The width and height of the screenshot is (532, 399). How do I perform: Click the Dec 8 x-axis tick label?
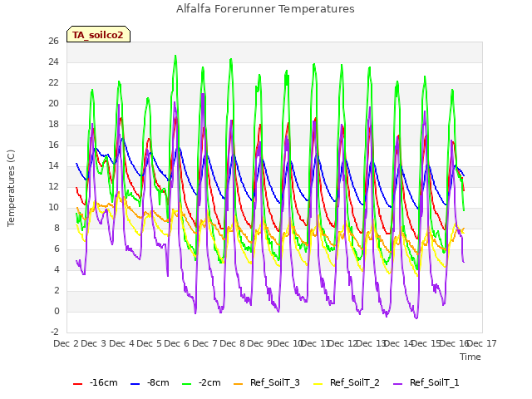[x=233, y=343]
